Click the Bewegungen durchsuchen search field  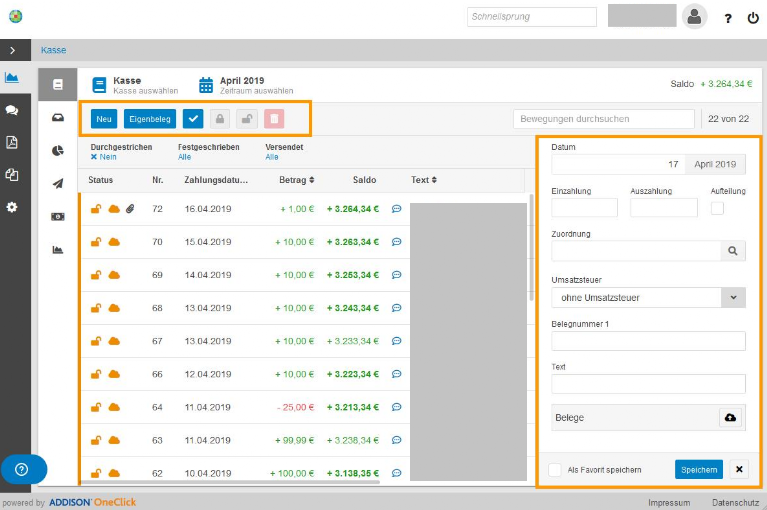click(x=602, y=119)
